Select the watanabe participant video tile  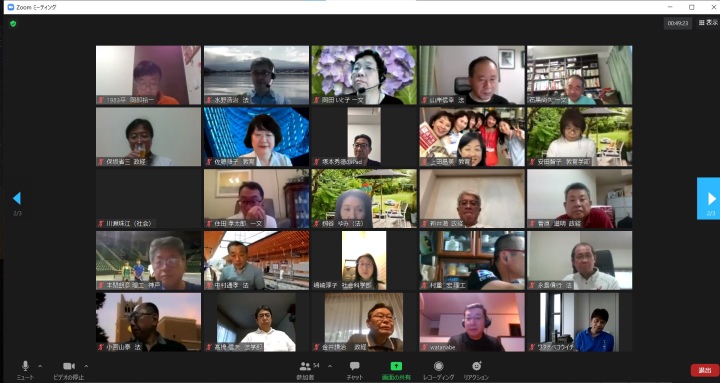click(472, 322)
